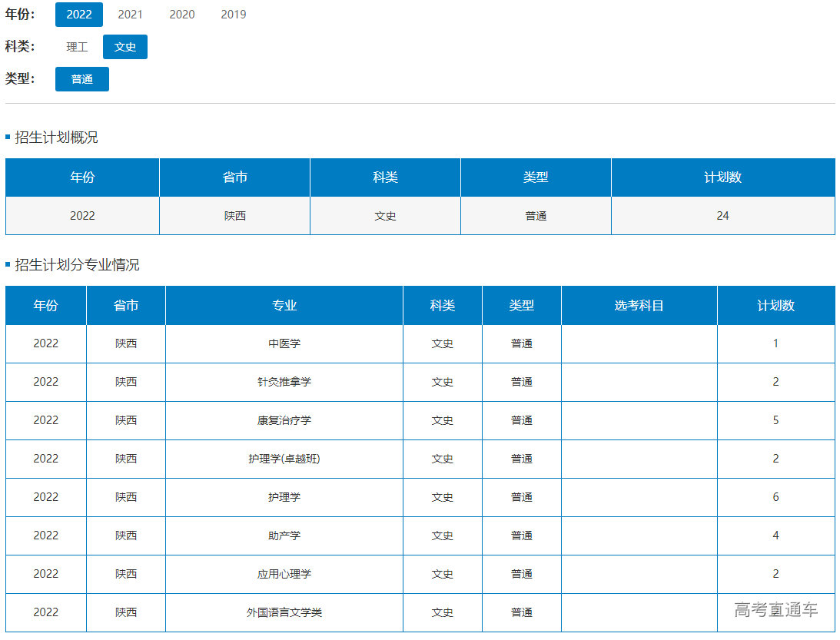Select the 助产学 major row
The width and height of the screenshot is (840, 640).
pyautogui.click(x=284, y=536)
